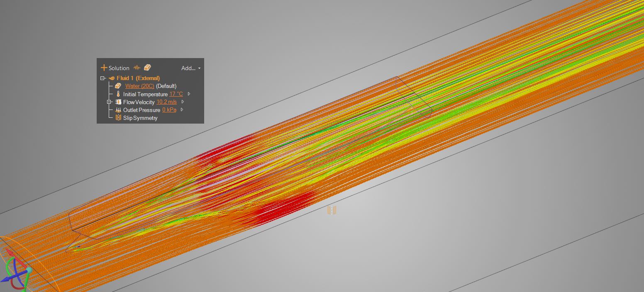Click the orange plus Solution icon

[x=104, y=68]
